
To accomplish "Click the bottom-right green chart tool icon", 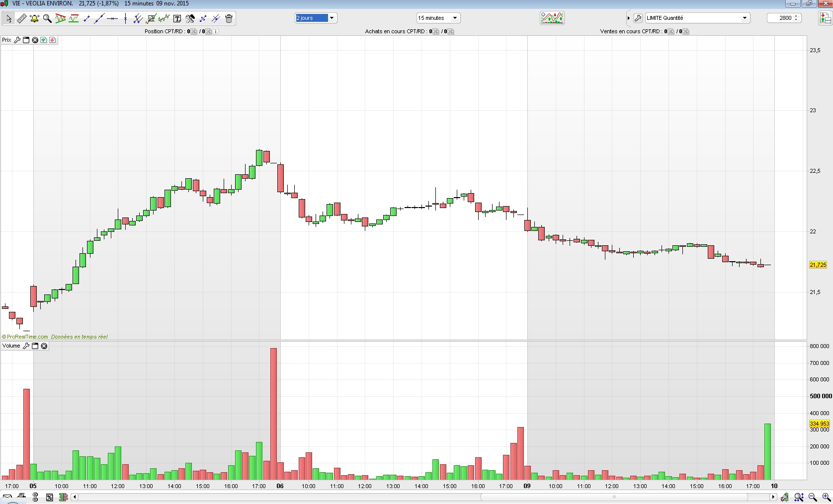I will click(785, 497).
